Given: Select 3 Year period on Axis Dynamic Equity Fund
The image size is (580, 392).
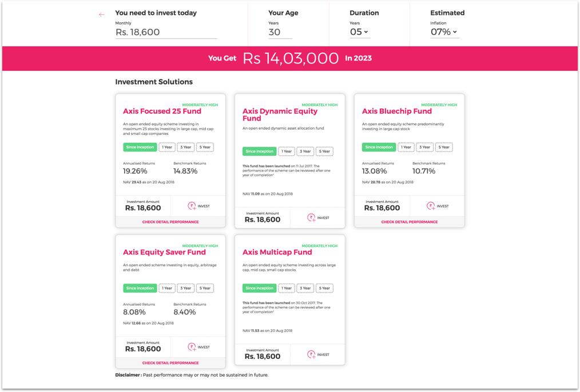Looking at the screenshot, I should 305,151.
